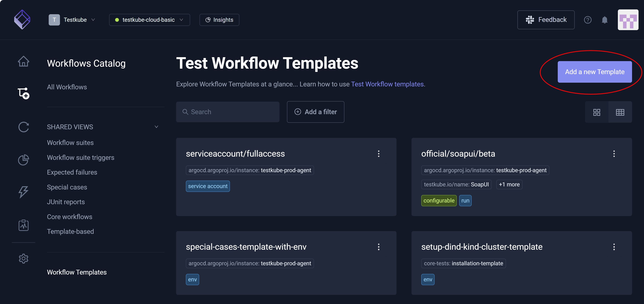Open the help question mark icon
This screenshot has height=304, width=644.
[x=588, y=20]
